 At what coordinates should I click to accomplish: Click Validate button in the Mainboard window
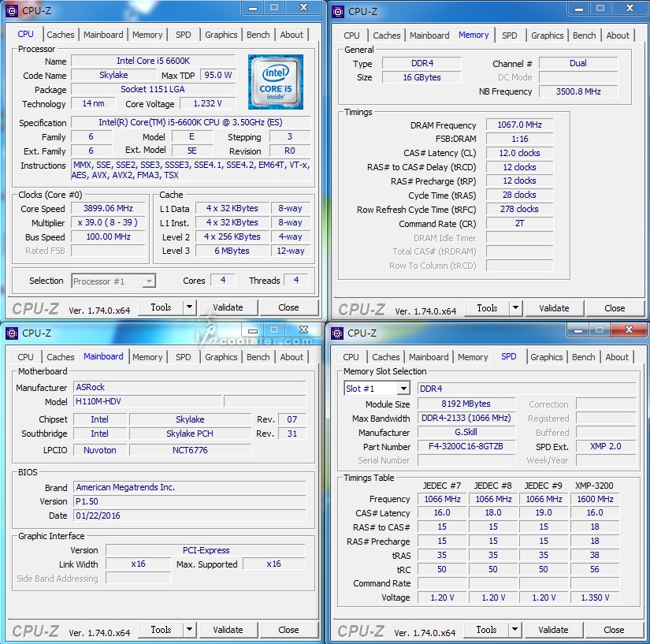coord(228,630)
